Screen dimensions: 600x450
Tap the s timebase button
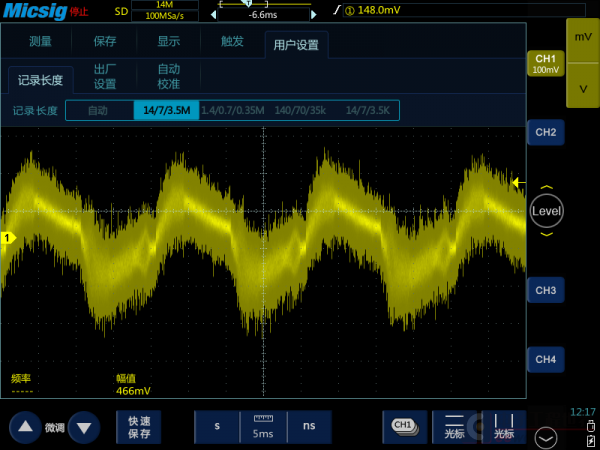coord(217,427)
